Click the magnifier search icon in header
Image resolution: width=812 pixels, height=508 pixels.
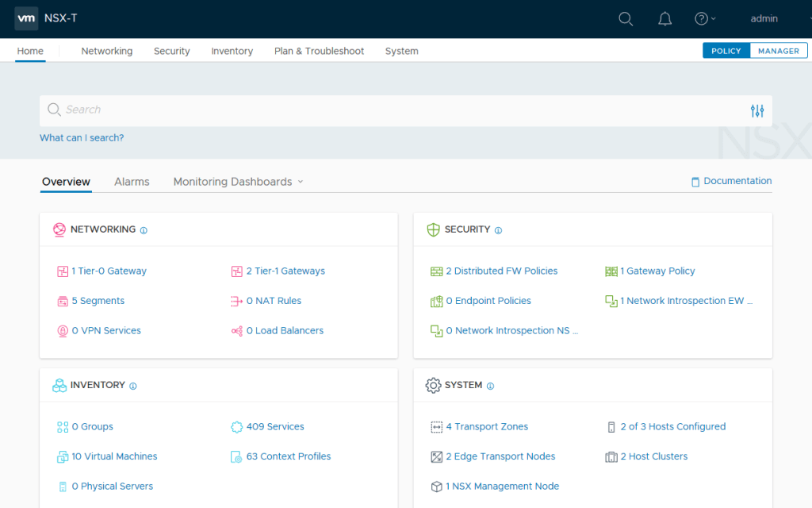coord(626,19)
